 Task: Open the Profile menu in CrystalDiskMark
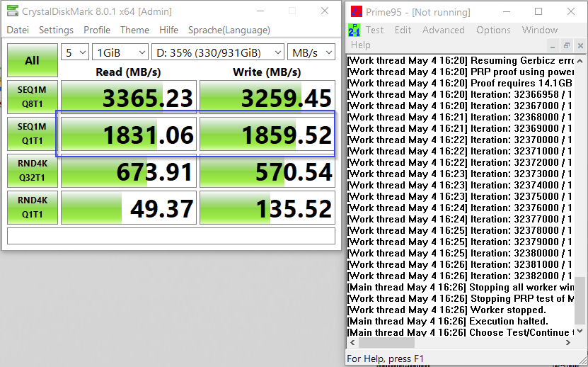click(x=97, y=30)
